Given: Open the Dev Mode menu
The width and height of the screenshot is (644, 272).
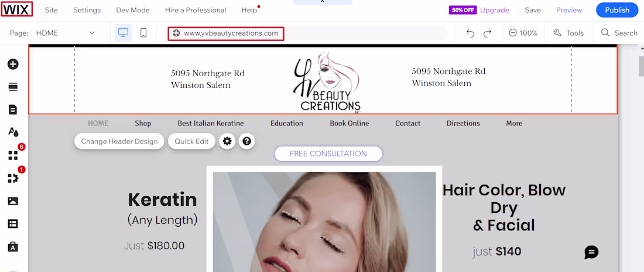Looking at the screenshot, I should [x=133, y=11].
